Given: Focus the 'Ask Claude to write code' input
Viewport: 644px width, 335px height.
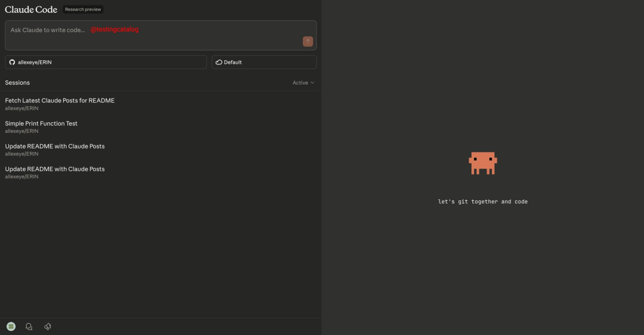Looking at the screenshot, I should tap(160, 35).
